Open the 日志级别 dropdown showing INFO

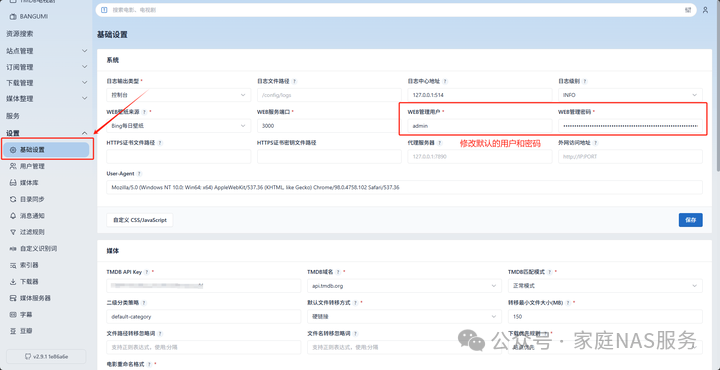click(x=630, y=95)
